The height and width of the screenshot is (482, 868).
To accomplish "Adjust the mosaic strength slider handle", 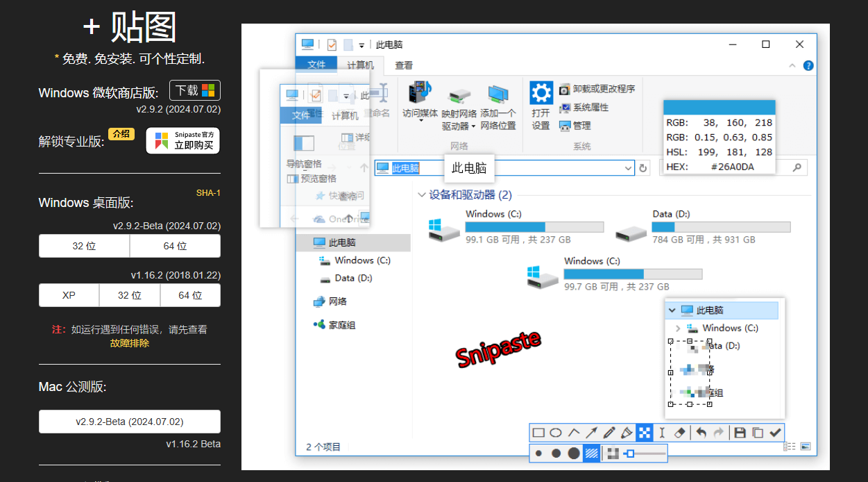I will pyautogui.click(x=630, y=454).
